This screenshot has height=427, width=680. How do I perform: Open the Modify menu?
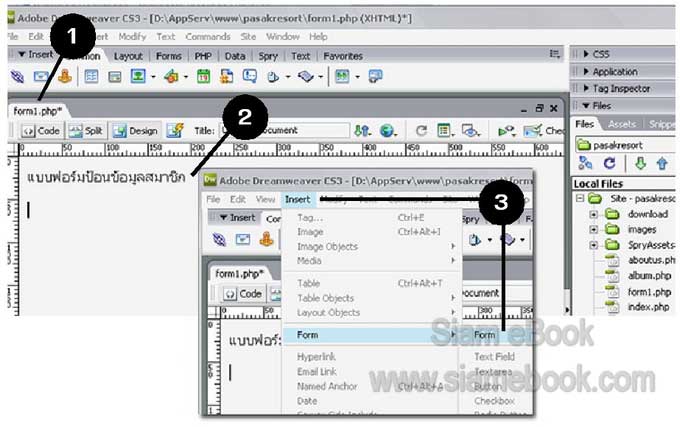coord(132,36)
